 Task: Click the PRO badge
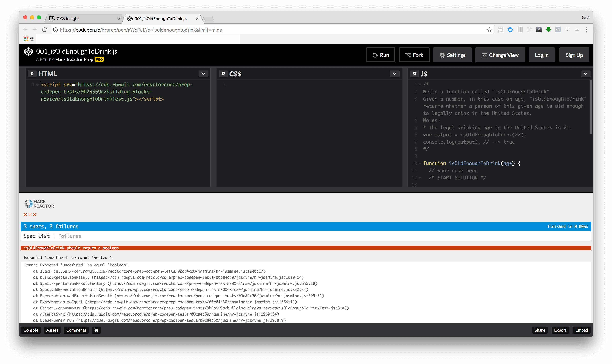[x=99, y=60]
